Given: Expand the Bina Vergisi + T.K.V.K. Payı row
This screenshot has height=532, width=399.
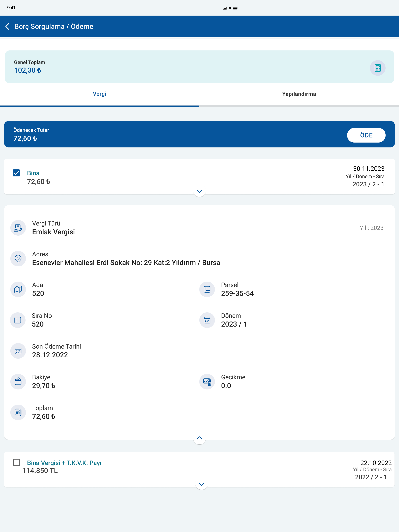Looking at the screenshot, I should [202, 484].
